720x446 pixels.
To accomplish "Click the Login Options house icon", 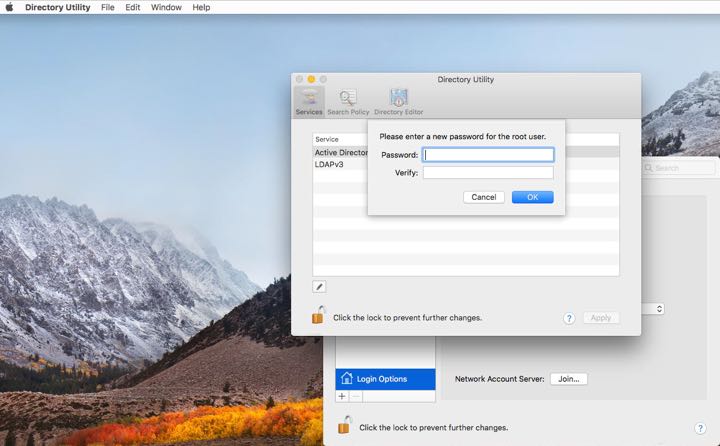I will [x=346, y=379].
